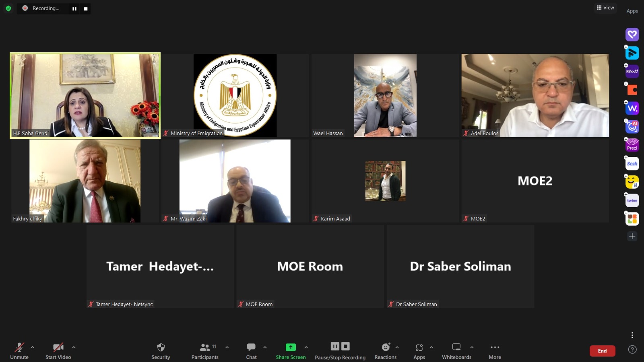Open the More options menu
Image resolution: width=644 pixels, height=362 pixels.
click(495, 347)
